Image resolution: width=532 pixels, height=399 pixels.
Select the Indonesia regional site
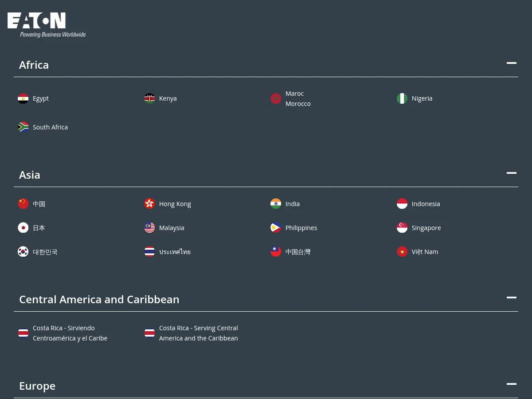click(x=426, y=203)
